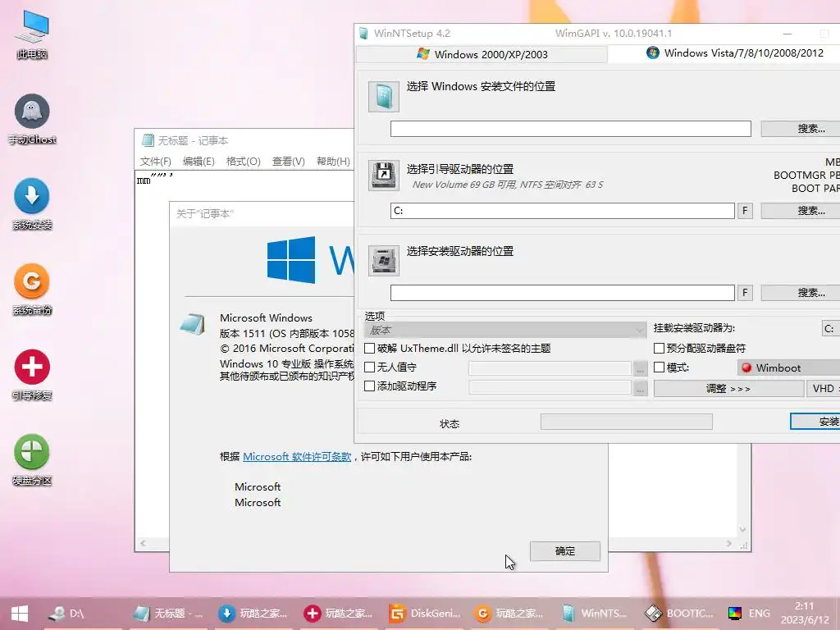Image resolution: width=840 pixels, height=630 pixels.
Task: Launch the 手动Ghost desktop shortcut
Action: (32, 119)
